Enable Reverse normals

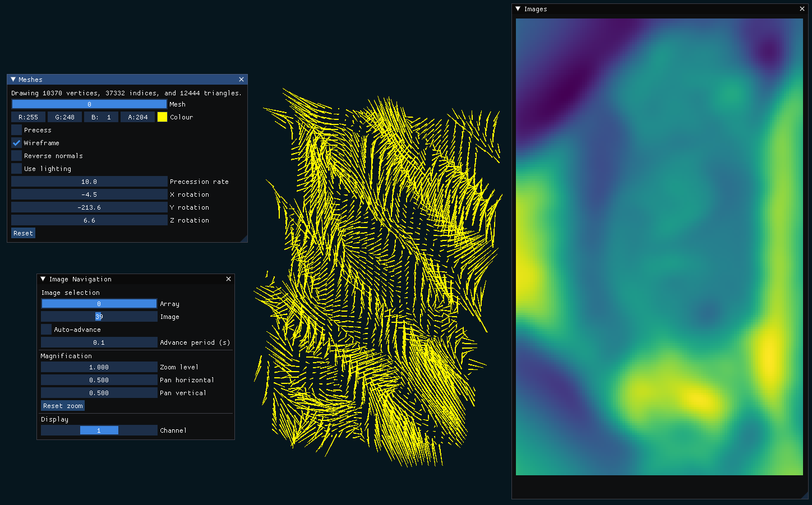point(16,155)
